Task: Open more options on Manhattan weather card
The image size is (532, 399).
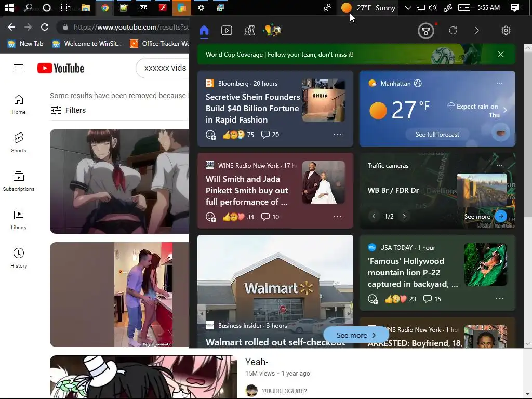Action: pyautogui.click(x=499, y=83)
